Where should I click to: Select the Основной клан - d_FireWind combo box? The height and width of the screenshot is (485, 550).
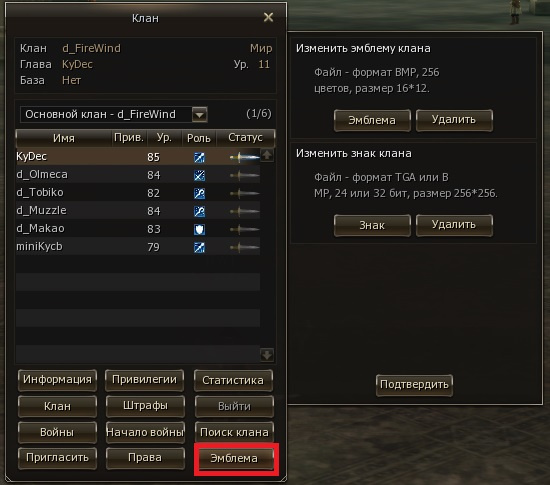point(114,115)
